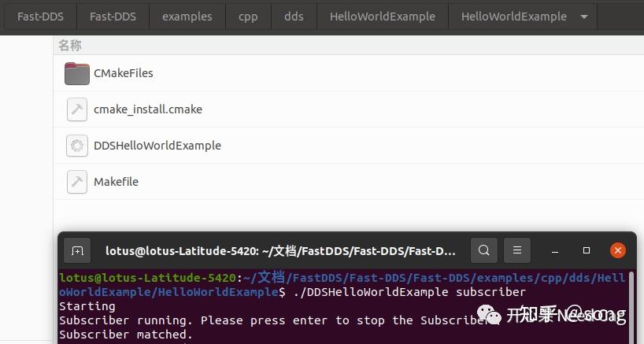This screenshot has width=644, height=344.
Task: Select the cmake_install.cmake file name
Action: point(148,109)
